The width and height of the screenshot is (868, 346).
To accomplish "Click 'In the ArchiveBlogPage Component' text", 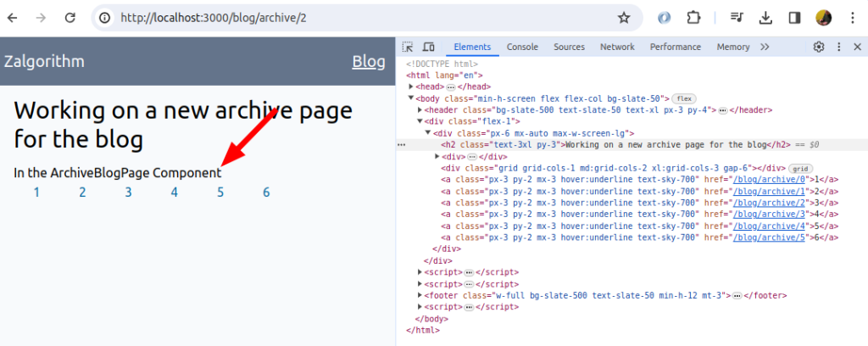I will (x=117, y=173).
